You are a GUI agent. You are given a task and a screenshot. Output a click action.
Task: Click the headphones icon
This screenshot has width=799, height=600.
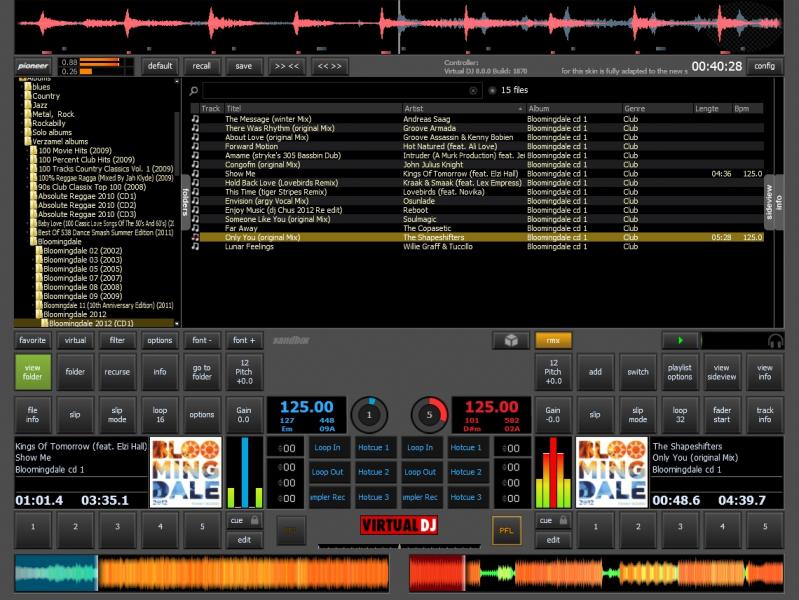pyautogui.click(x=775, y=341)
